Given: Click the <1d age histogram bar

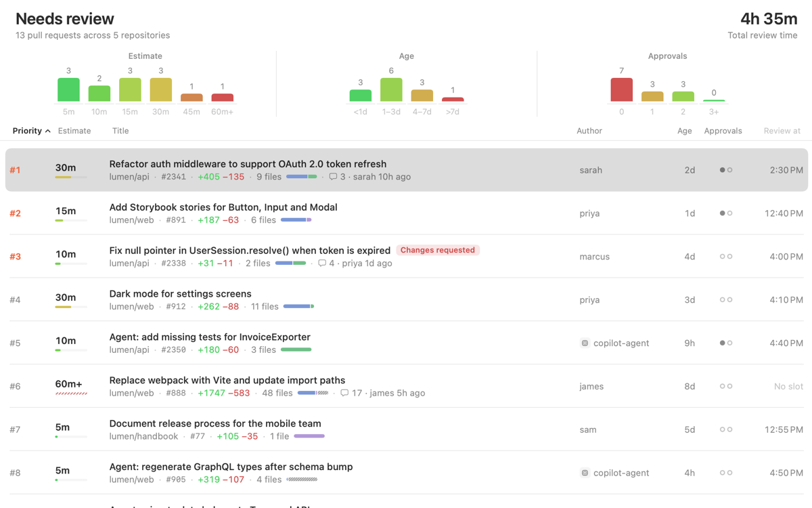Looking at the screenshot, I should 361,96.
